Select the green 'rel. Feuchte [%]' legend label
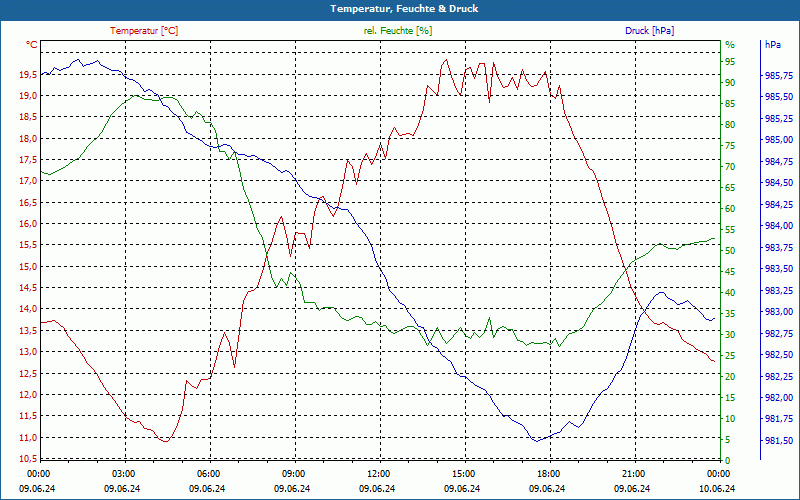800x500 pixels. 397,31
